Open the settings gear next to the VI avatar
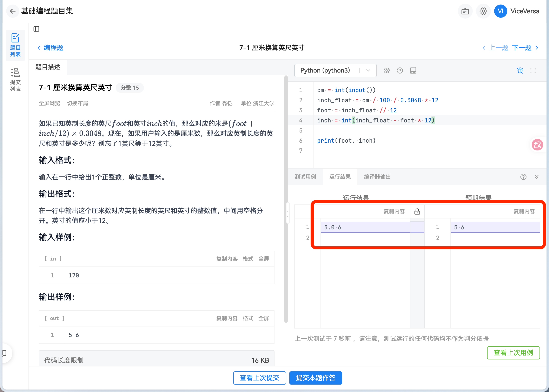Viewport: 549px width, 392px height. [x=483, y=11]
